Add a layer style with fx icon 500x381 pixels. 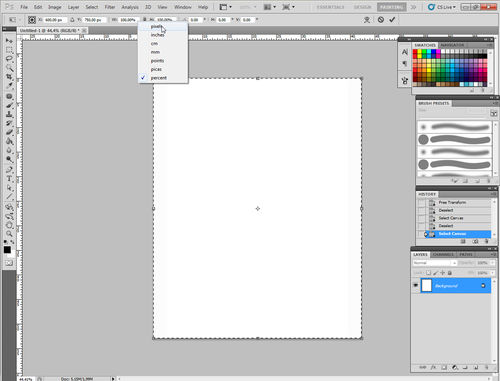pos(433,367)
